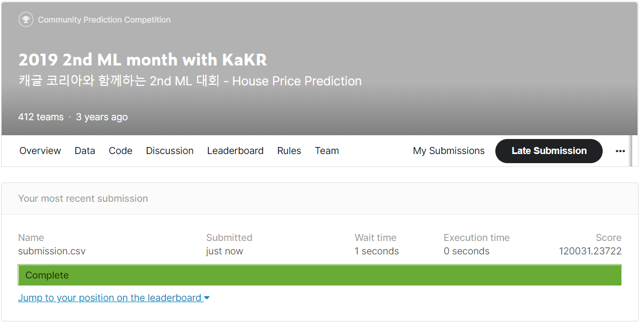Go to the Discussion tab

tap(170, 151)
